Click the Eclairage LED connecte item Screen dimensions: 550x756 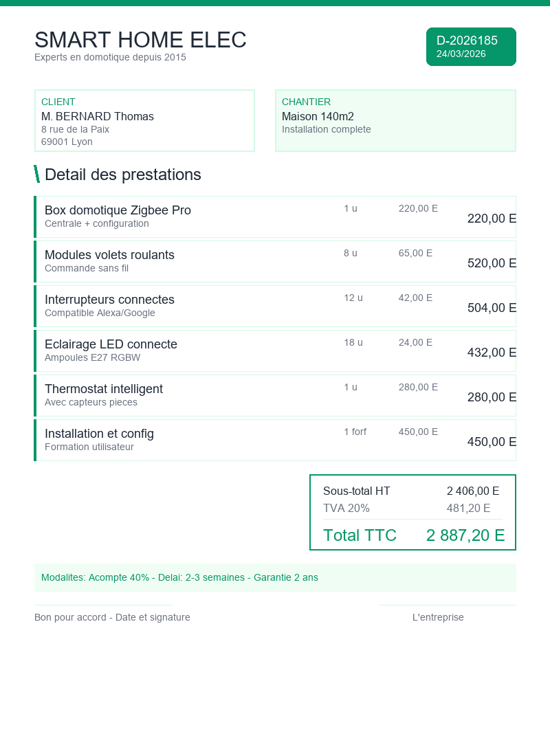[x=111, y=344]
